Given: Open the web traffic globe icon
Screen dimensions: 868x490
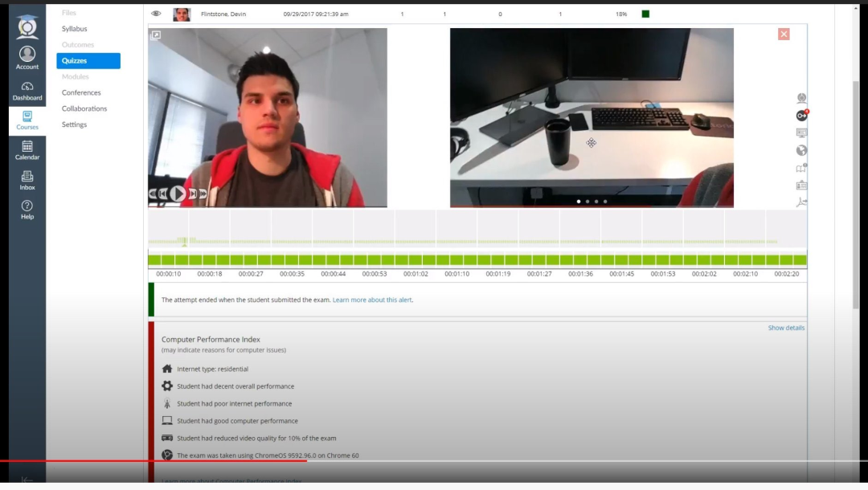Looking at the screenshot, I should 801,150.
